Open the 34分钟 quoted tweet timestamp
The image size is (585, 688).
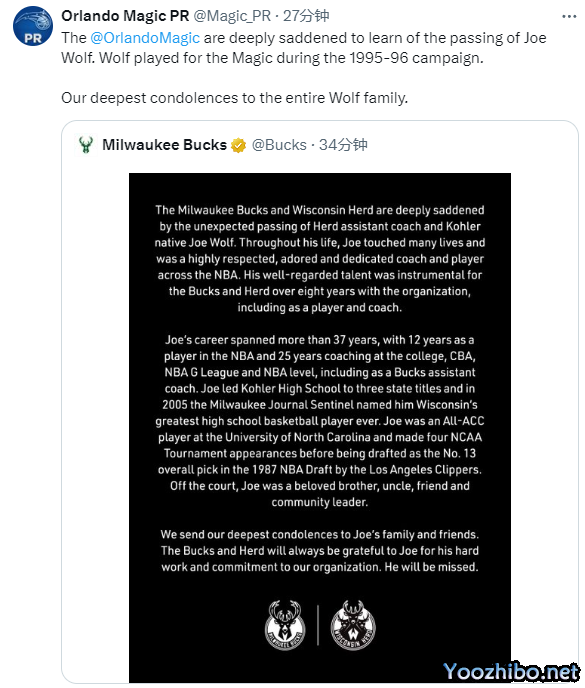tap(343, 144)
